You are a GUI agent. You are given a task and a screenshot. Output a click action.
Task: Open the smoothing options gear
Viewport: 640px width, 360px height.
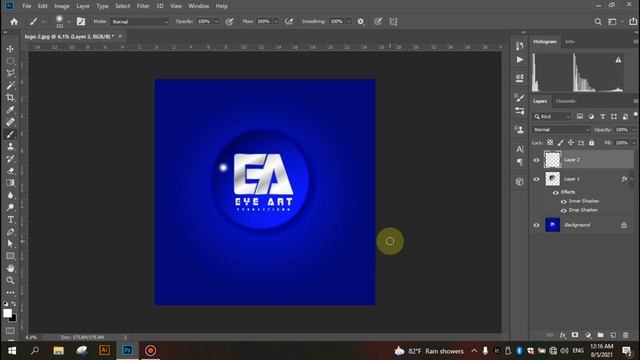pos(360,22)
